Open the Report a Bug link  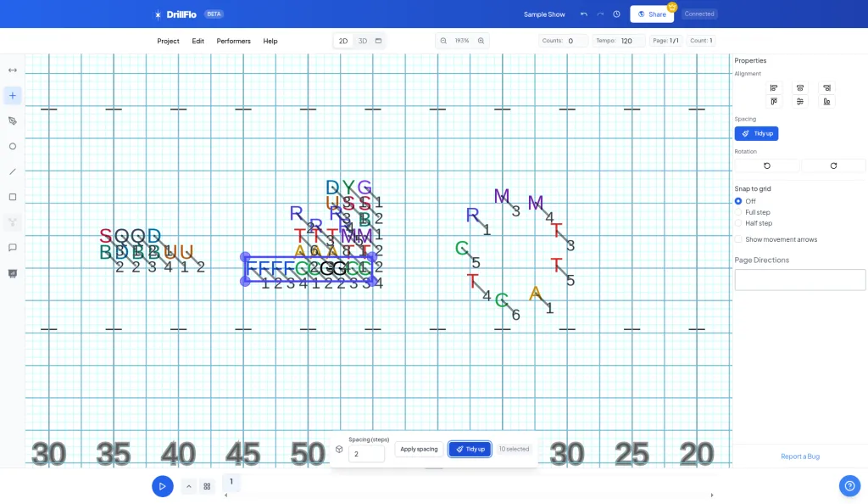click(800, 456)
